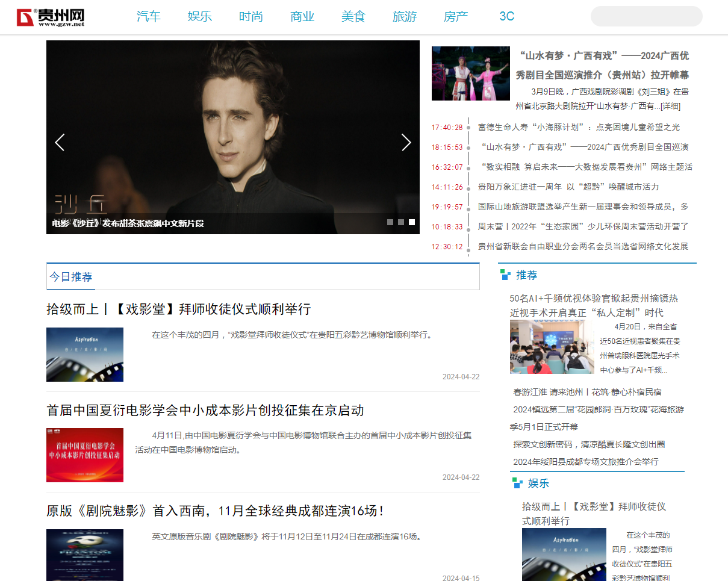Open the 旅游 navigation item

coord(405,16)
